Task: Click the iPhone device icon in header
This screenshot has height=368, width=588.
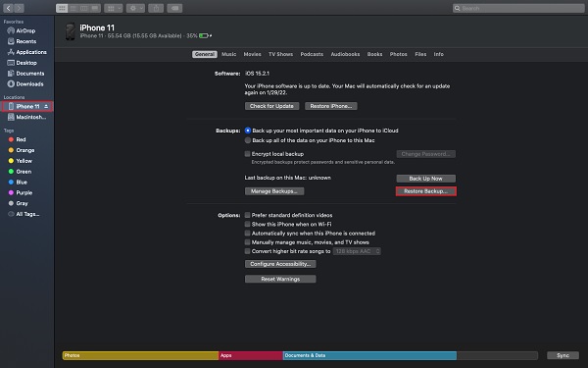Action: pyautogui.click(x=71, y=31)
